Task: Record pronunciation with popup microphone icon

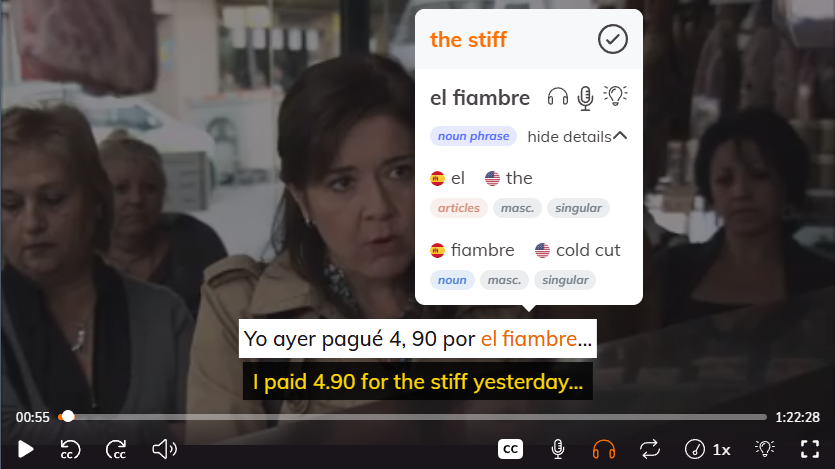Action: point(585,98)
